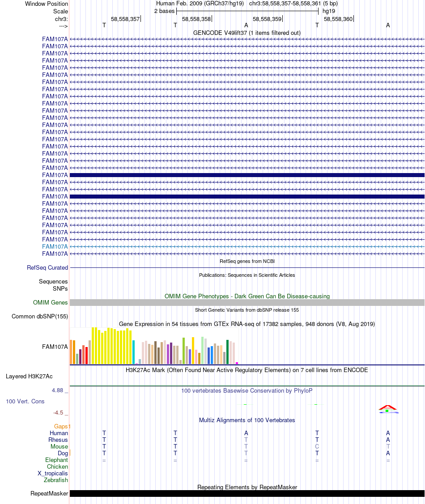Click the Rhesus species label
Screen dimensions: 425x504
58,440
